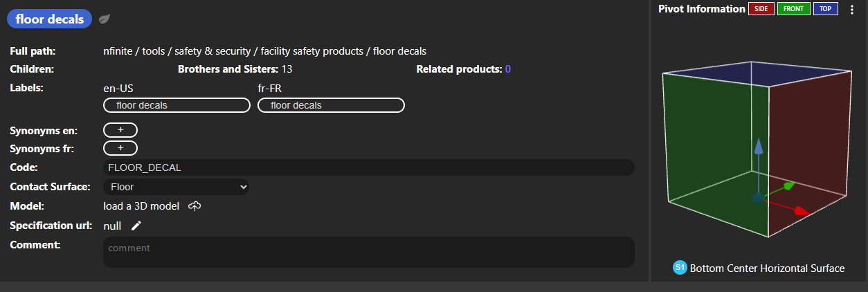Switch pivot view to TOP
The image size is (868, 292).
click(825, 9)
